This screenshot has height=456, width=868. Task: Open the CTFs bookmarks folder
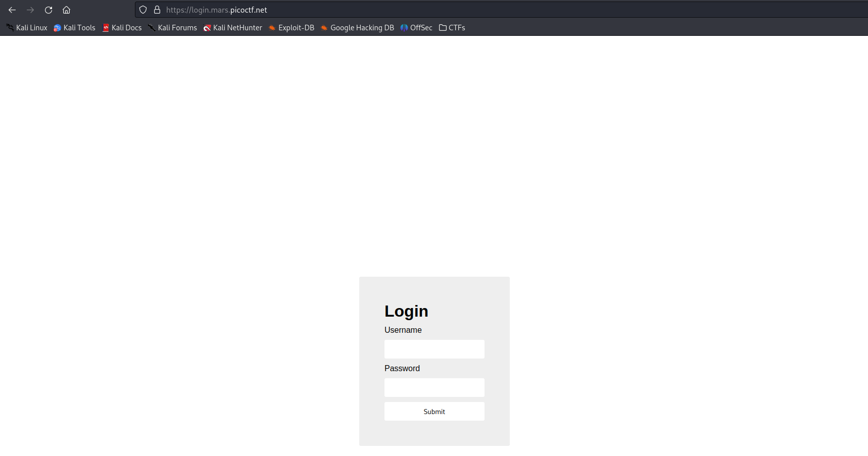452,28
